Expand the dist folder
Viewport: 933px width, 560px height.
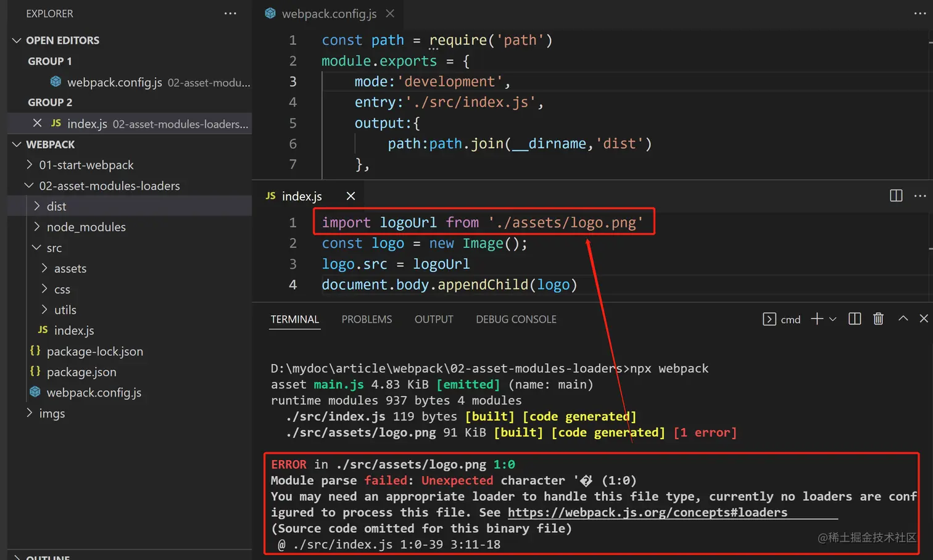pyautogui.click(x=36, y=206)
